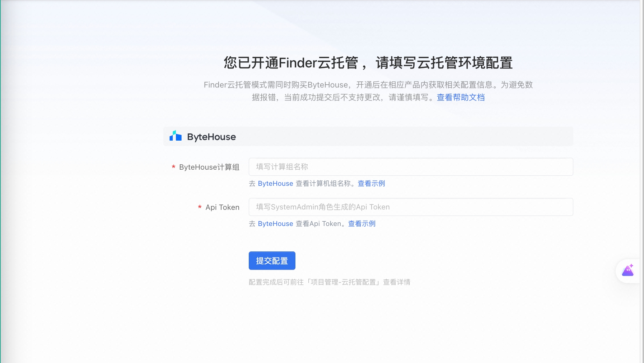This screenshot has height=363, width=644.
Task: Select the Api Token field label
Action: pos(222,207)
